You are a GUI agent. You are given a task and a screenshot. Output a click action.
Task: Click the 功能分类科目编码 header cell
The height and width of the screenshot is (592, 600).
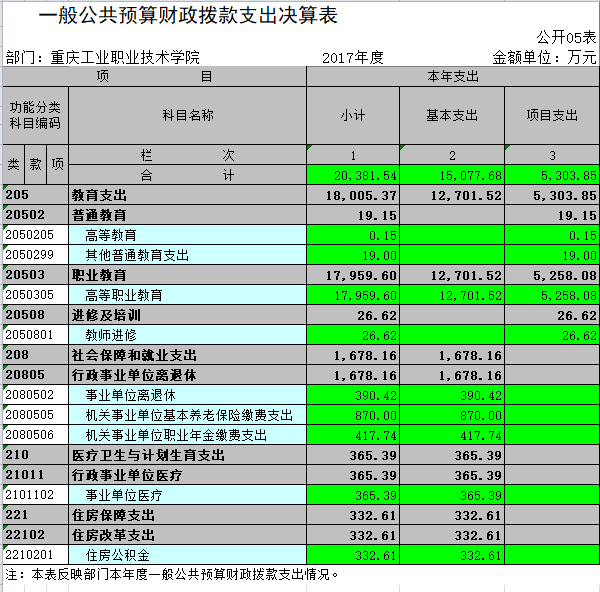(x=35, y=115)
